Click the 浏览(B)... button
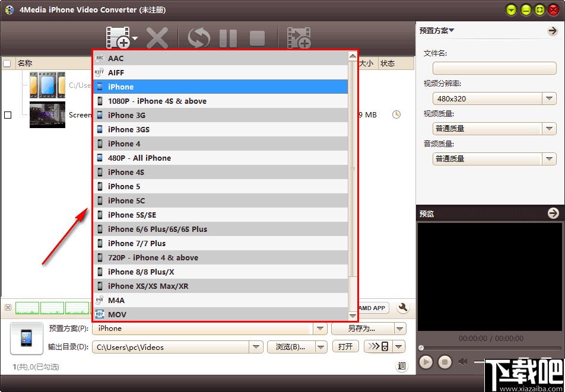Image resolution: width=565 pixels, height=392 pixels. [x=290, y=347]
